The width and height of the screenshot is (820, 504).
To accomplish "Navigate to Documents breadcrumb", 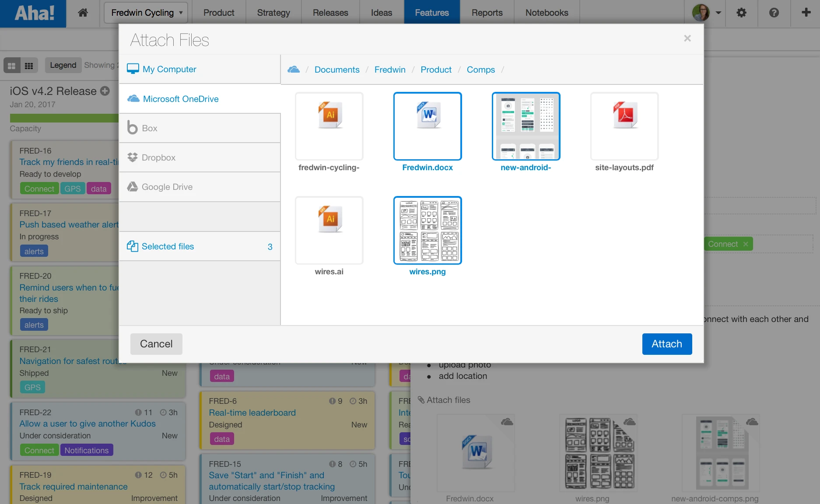I will [x=337, y=70].
